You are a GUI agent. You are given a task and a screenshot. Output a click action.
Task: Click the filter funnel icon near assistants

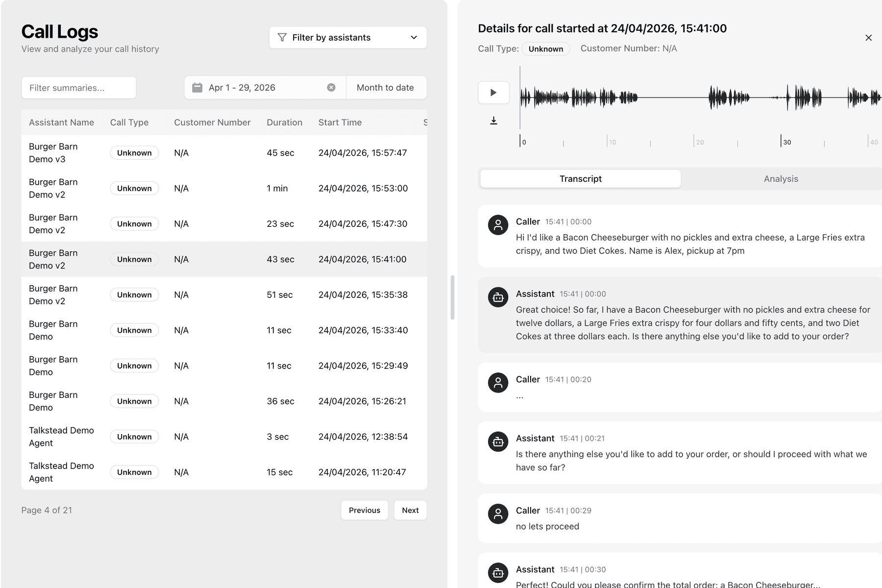coord(282,37)
